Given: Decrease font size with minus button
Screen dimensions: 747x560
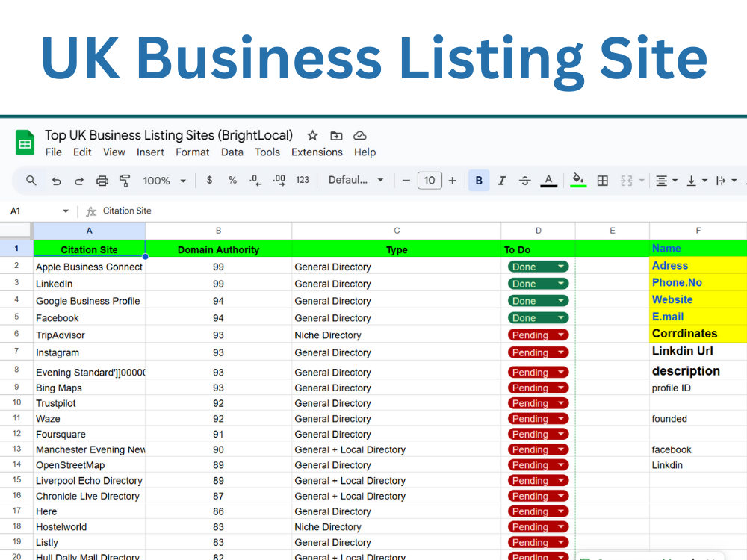Looking at the screenshot, I should (x=406, y=181).
